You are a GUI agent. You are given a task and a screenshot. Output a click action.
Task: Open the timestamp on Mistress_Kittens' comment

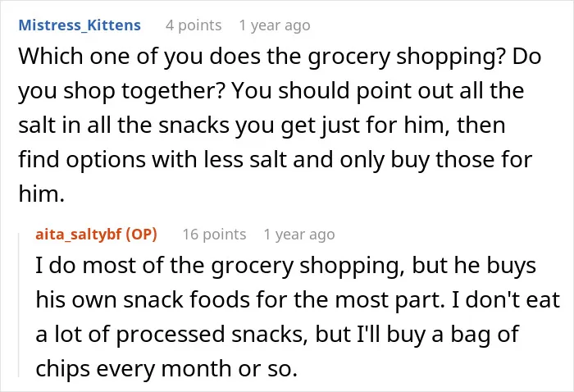(x=275, y=25)
